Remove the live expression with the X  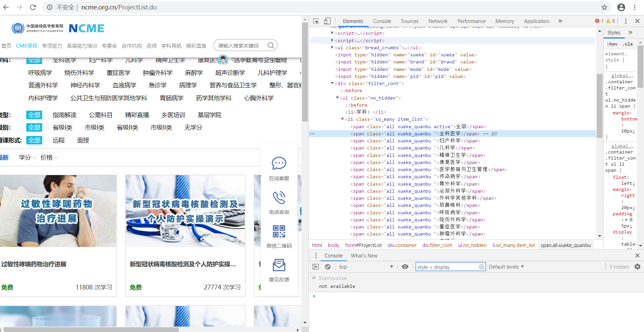coord(314,278)
